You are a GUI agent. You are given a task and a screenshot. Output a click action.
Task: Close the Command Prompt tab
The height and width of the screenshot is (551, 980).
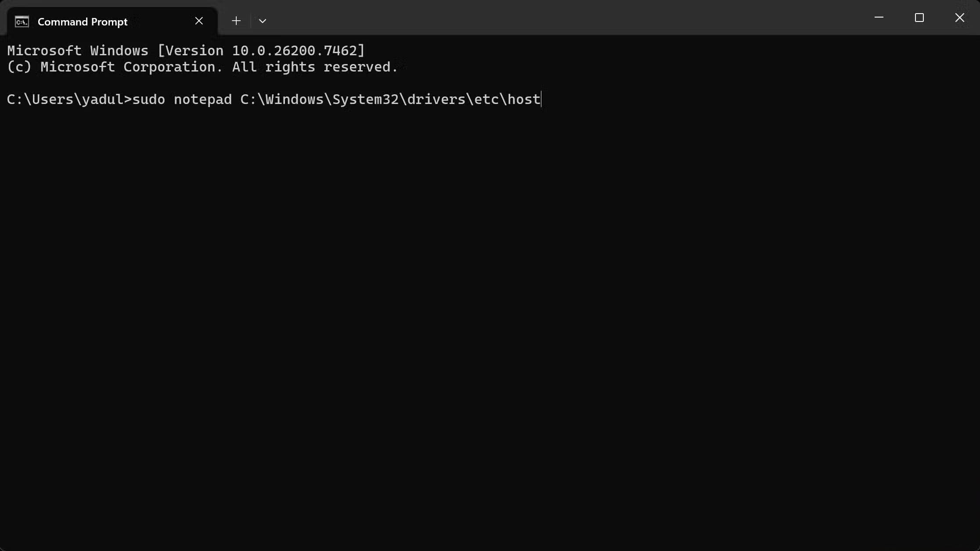click(199, 21)
